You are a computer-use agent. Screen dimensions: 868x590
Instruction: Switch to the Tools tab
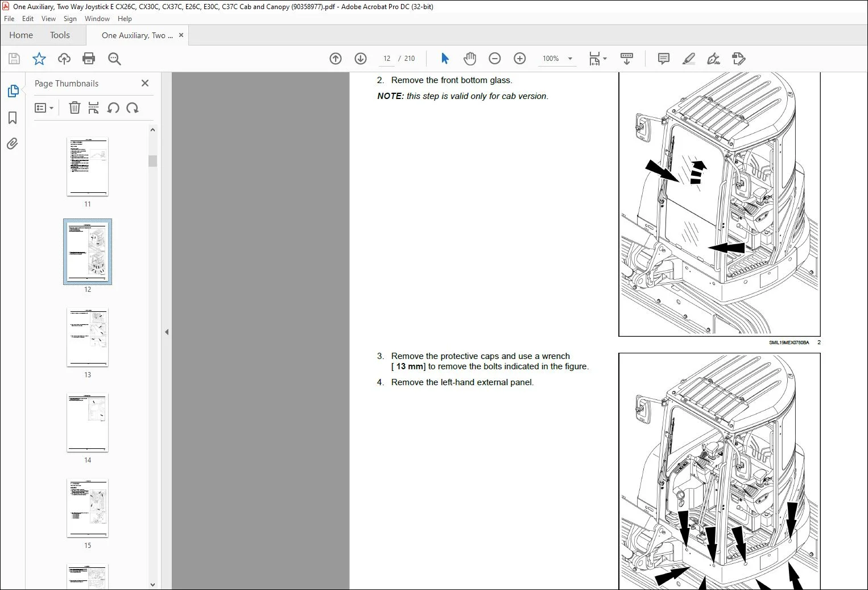point(60,35)
